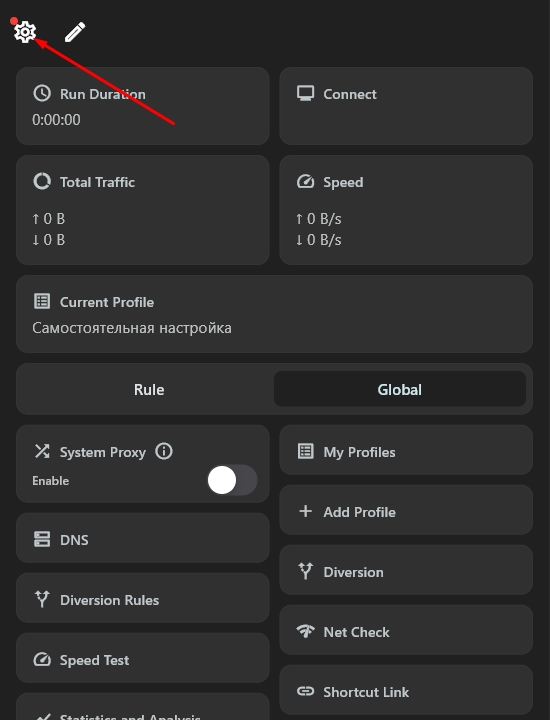
Task: Select the Global mode tab
Action: click(399, 389)
